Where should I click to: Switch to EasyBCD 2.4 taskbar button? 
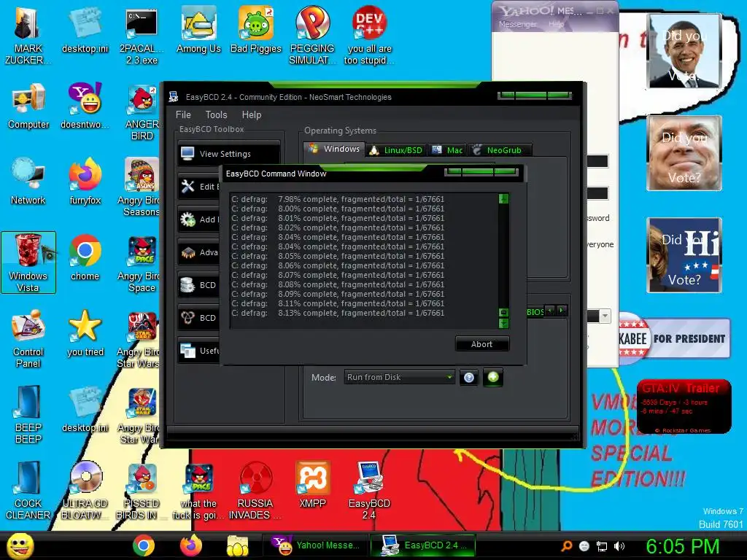tap(423, 545)
